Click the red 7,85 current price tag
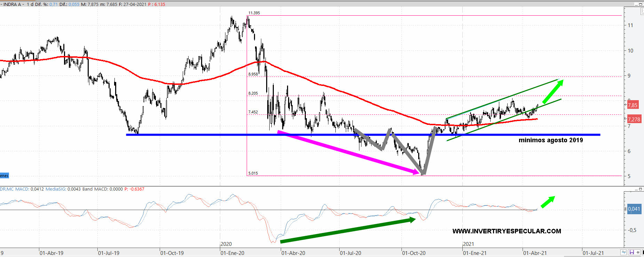644x257 pixels. coord(633,105)
